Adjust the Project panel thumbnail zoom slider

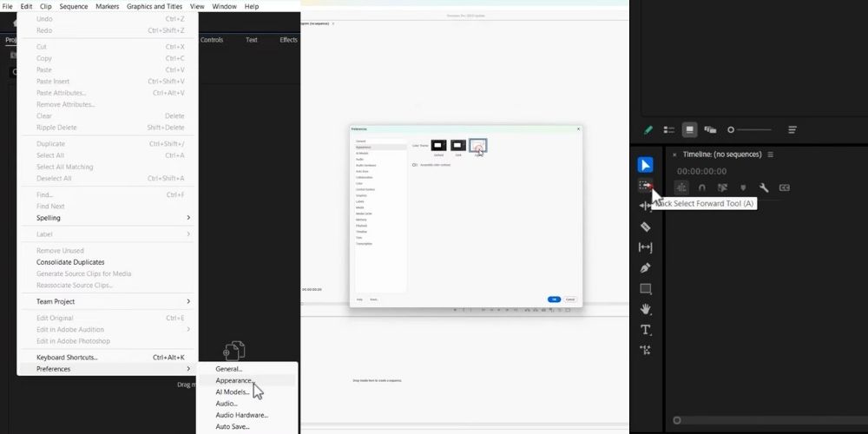750,130
